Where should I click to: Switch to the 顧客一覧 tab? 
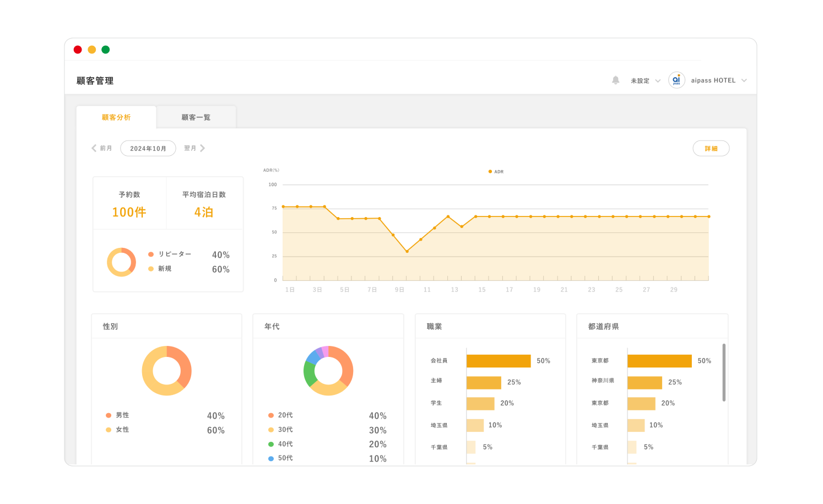pos(196,117)
